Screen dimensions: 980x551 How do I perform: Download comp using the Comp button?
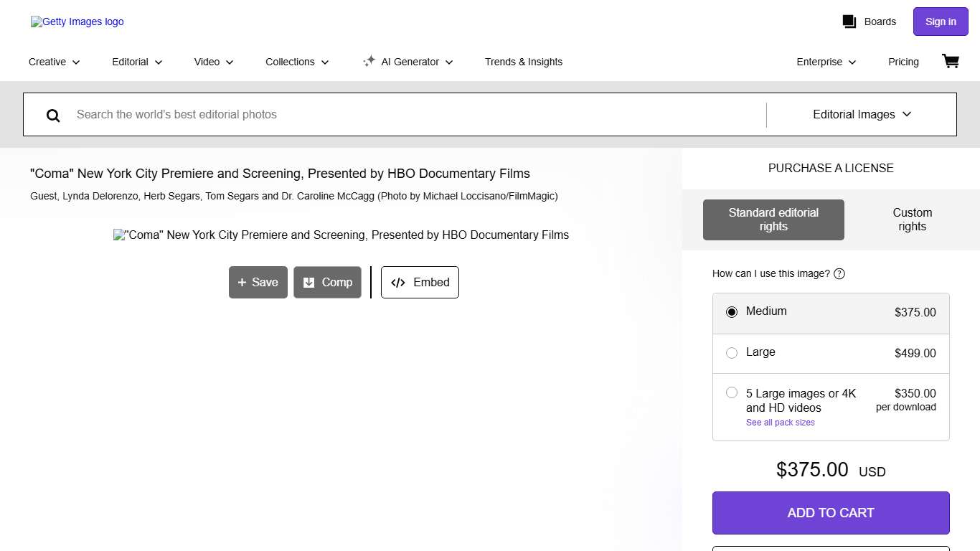click(x=327, y=282)
